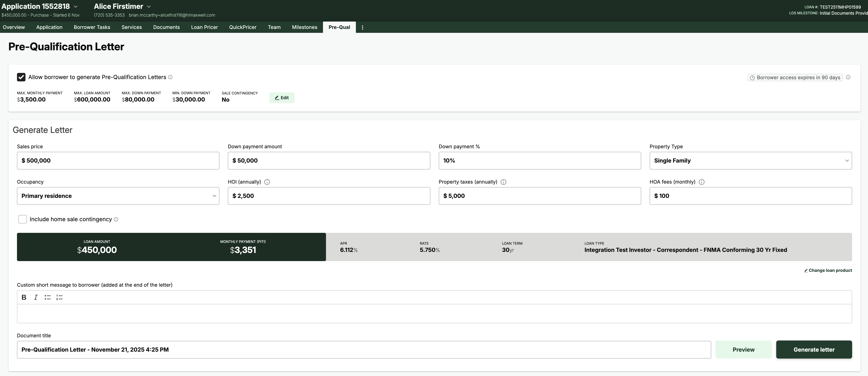Switch to the Loan Pricer tab
The height and width of the screenshot is (376, 868).
[x=204, y=27]
